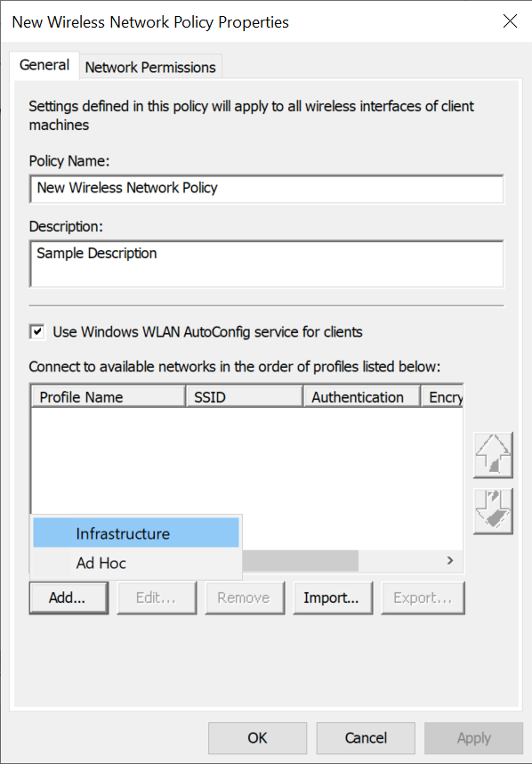The height and width of the screenshot is (764, 532).
Task: Confirm settings with the OK button
Action: coord(257,737)
